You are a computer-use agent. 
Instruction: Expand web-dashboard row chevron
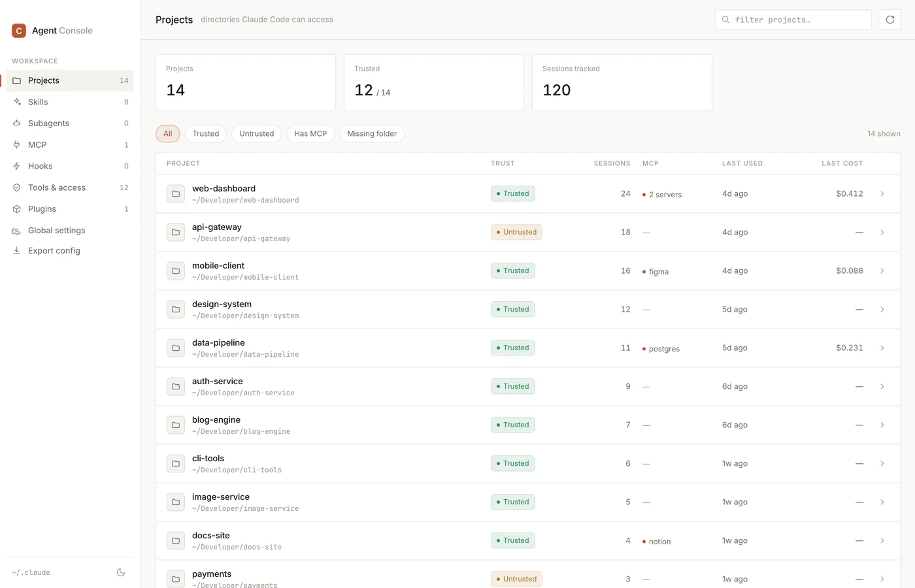(x=882, y=194)
